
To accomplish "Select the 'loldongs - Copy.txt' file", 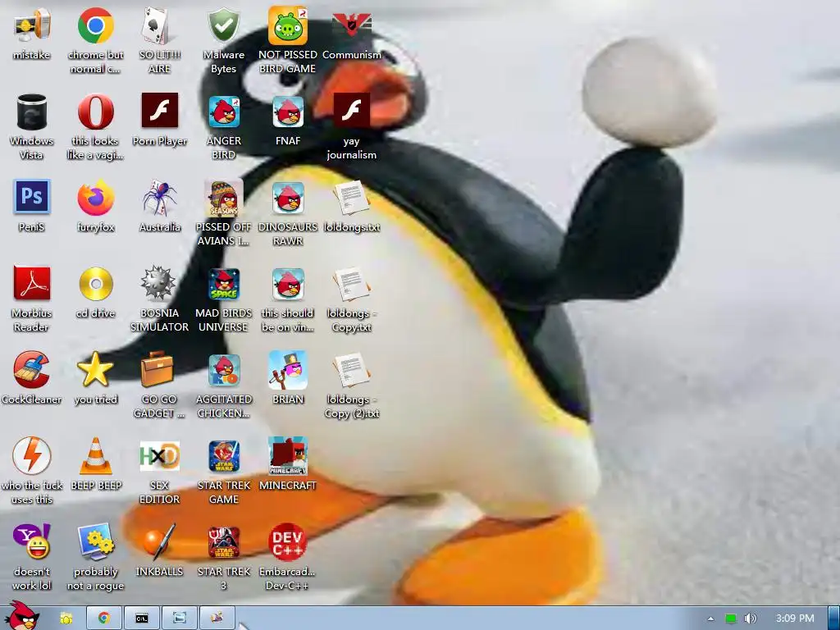I will [x=351, y=285].
